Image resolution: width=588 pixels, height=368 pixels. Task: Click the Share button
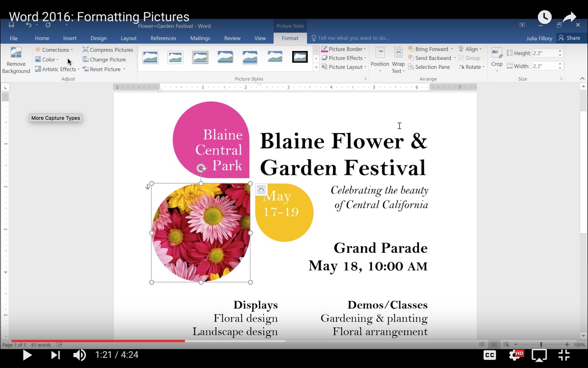click(569, 38)
